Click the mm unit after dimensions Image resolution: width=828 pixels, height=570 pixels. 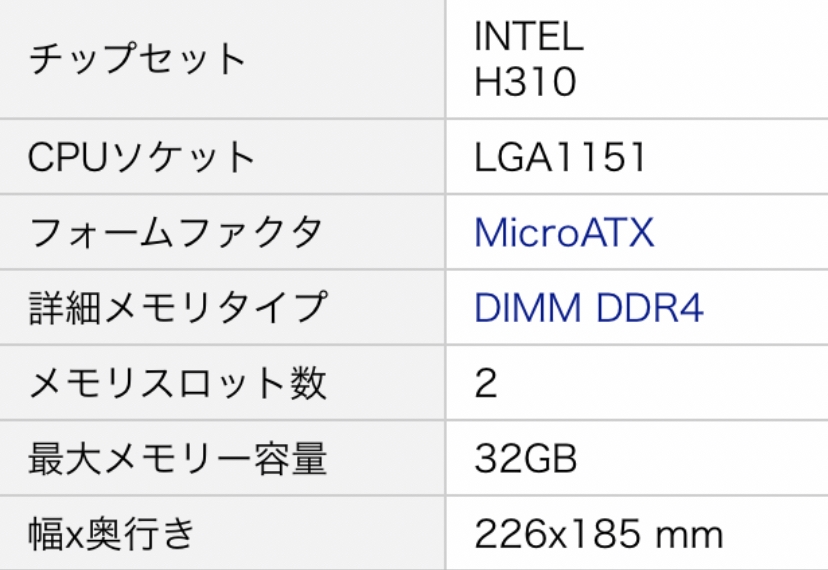point(687,534)
